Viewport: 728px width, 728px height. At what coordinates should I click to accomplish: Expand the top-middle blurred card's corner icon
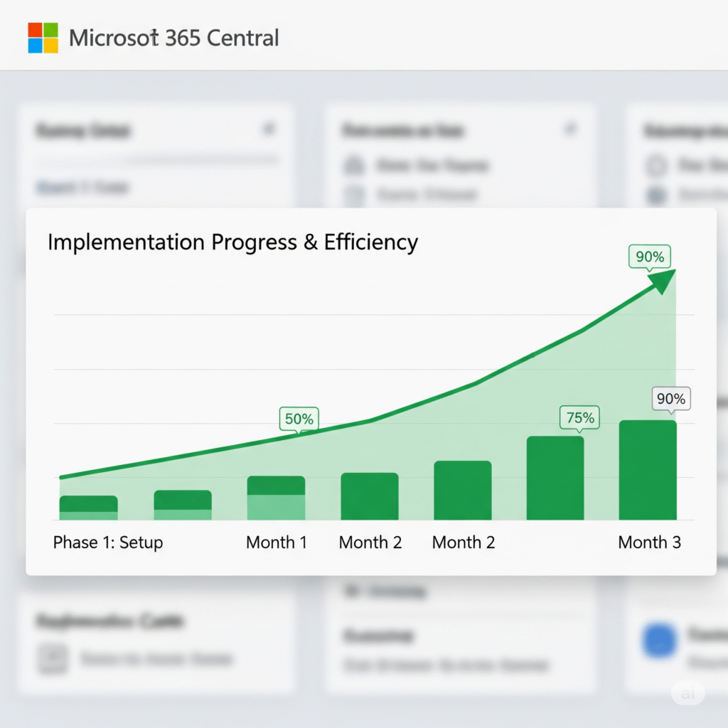click(x=571, y=128)
